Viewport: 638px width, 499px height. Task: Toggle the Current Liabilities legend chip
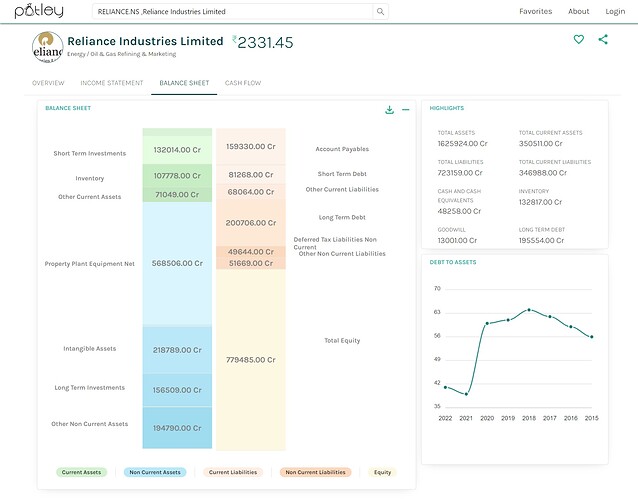tap(233, 472)
